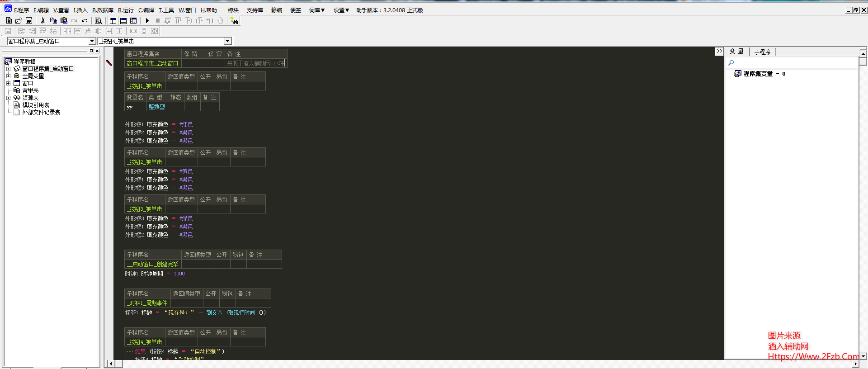Select 外部文件记录表 tree item
The height and width of the screenshot is (369, 868).
coord(41,112)
